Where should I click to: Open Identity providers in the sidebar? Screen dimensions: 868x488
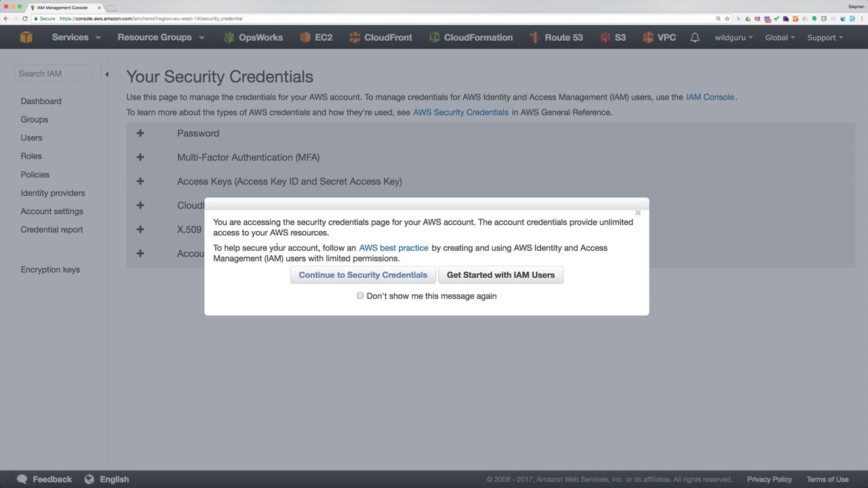[x=53, y=193]
